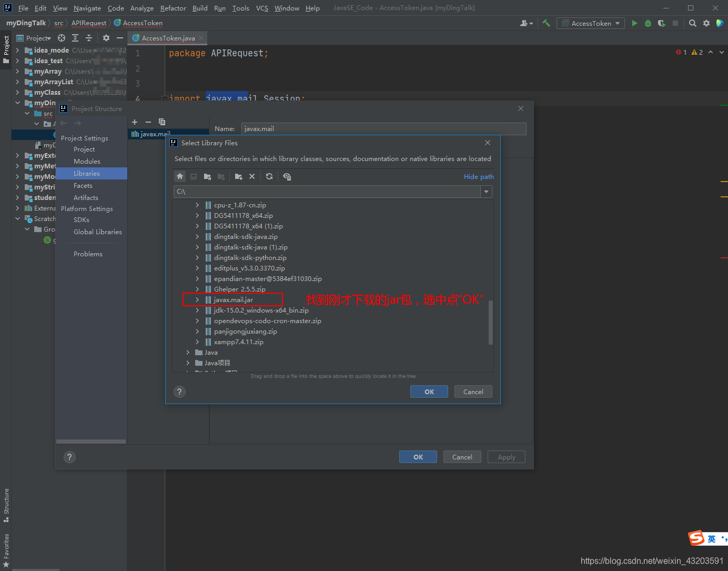Switch to AccessToken.java editor tab
The height and width of the screenshot is (571, 728).
click(x=168, y=38)
